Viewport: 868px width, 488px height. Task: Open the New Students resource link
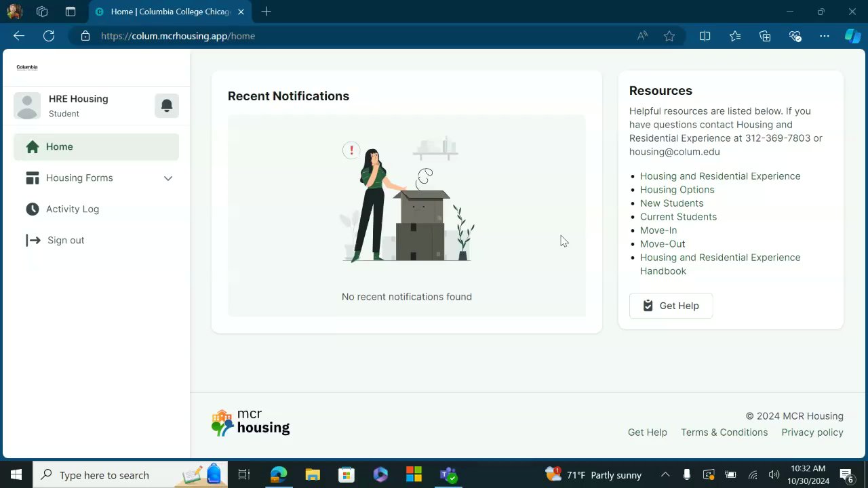coord(671,203)
